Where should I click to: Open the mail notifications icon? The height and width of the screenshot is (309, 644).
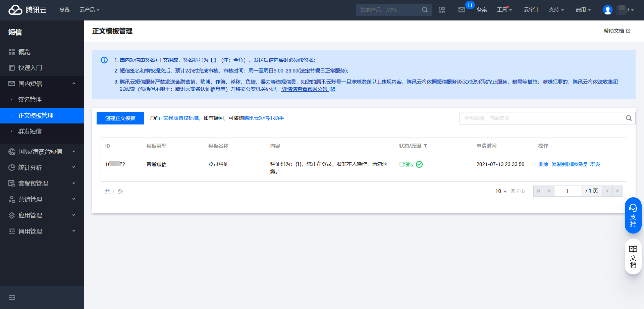(462, 10)
